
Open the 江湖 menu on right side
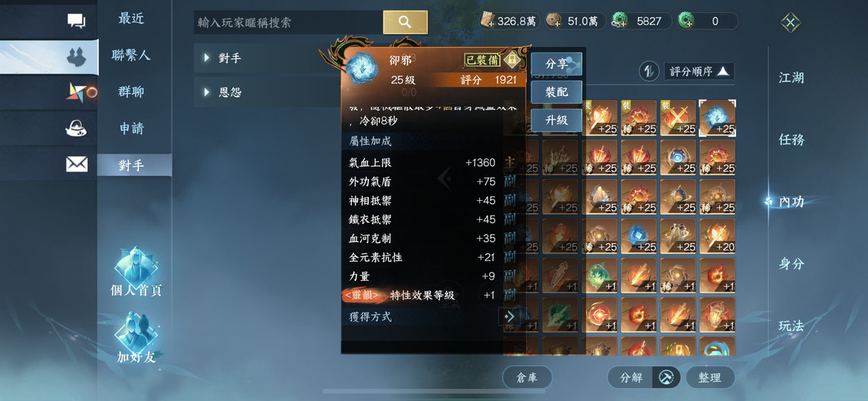coord(791,78)
